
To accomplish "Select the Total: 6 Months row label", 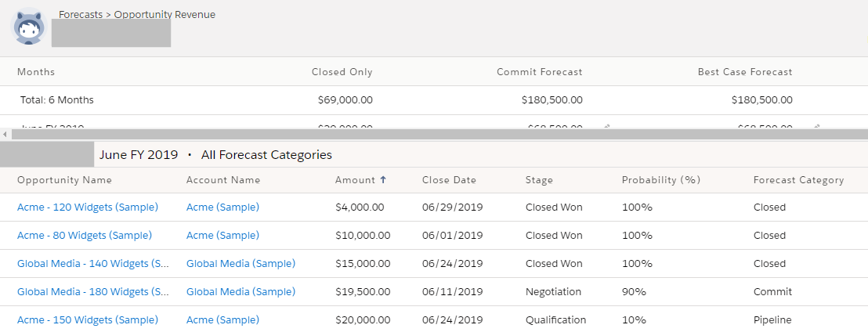I will (x=57, y=100).
